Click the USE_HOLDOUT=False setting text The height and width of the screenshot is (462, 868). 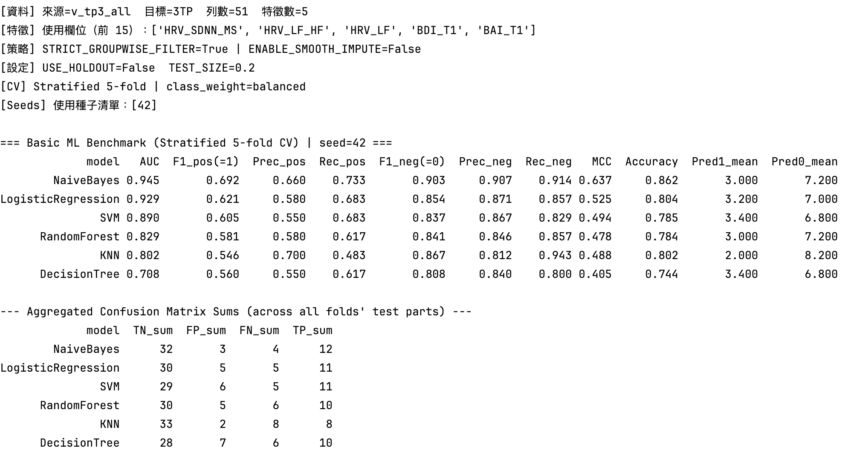98,68
